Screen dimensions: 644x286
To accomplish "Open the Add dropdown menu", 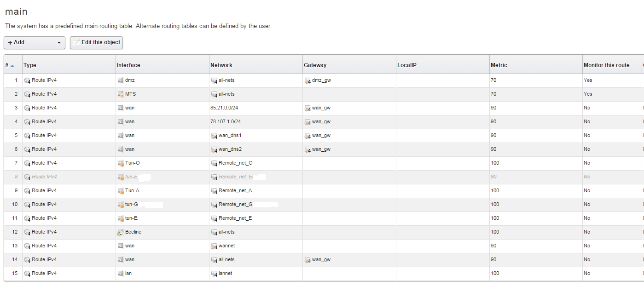I will pos(35,42).
